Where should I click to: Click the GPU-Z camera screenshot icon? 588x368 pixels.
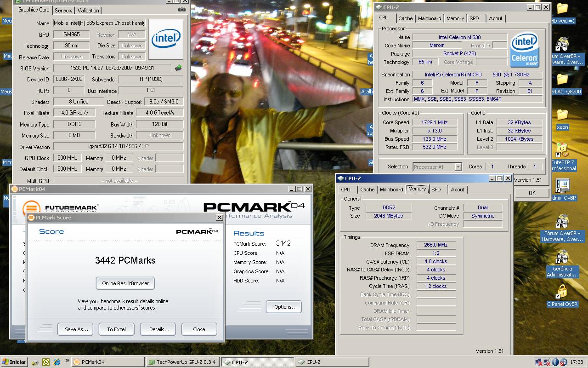click(182, 10)
